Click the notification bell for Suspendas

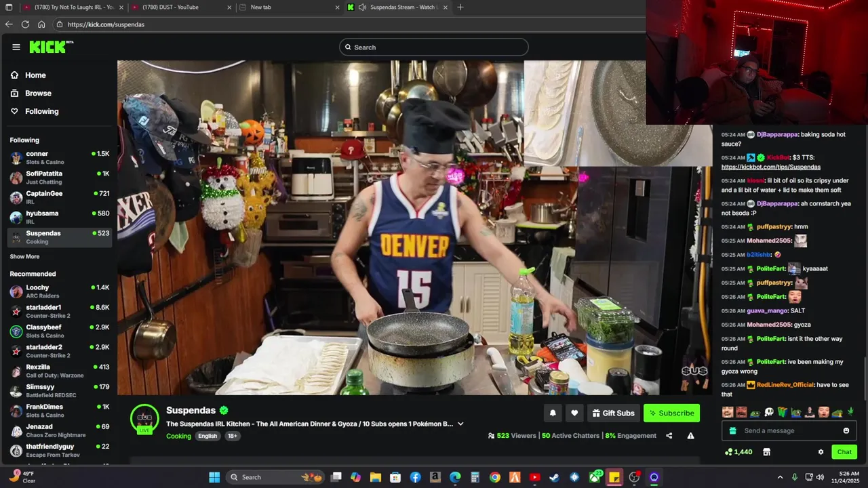pos(553,413)
